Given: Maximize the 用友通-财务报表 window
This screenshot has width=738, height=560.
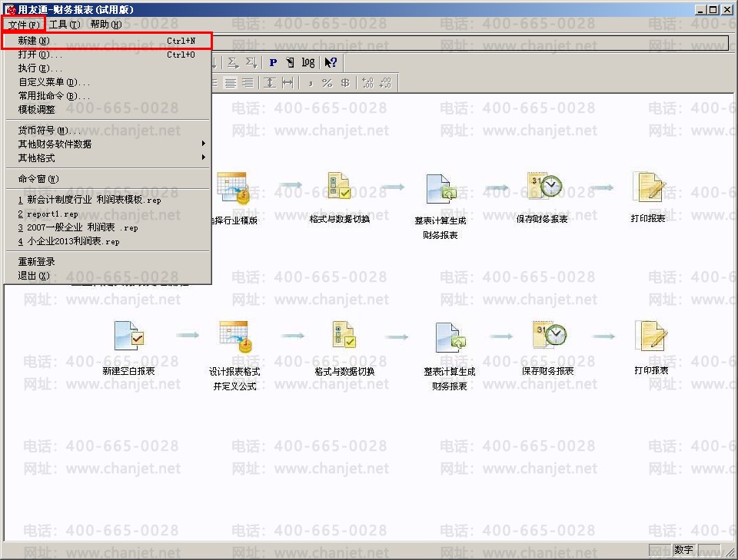Looking at the screenshot, I should click(x=713, y=9).
